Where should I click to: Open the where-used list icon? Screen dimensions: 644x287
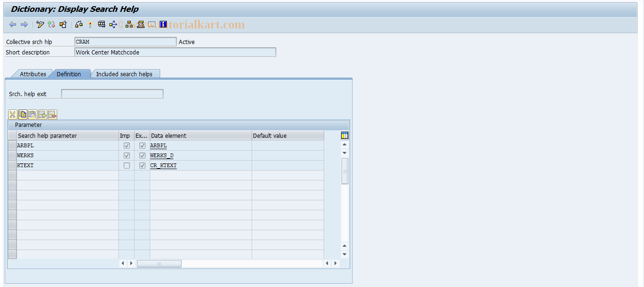(x=113, y=24)
